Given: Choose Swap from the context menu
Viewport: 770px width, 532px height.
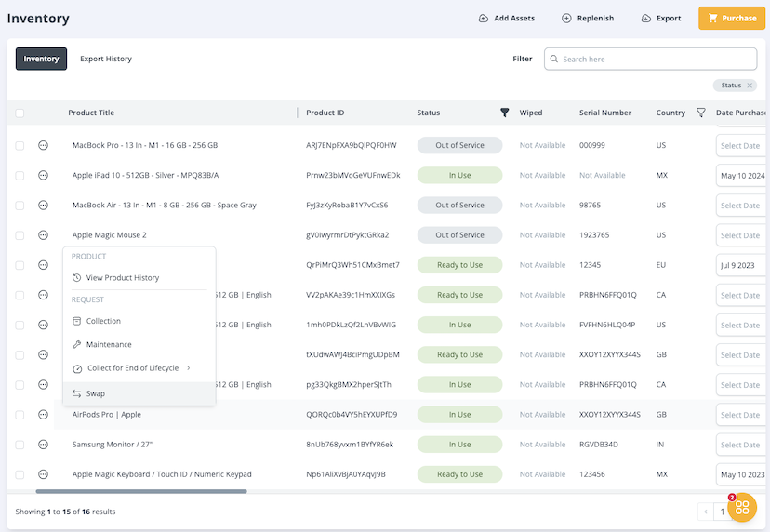Looking at the screenshot, I should 96,393.
